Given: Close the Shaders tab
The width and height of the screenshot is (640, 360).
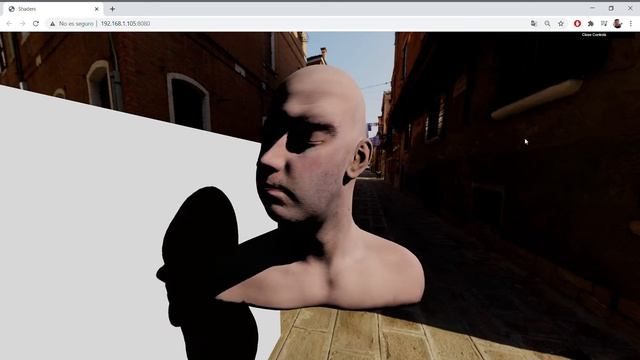Looking at the screenshot, I should [x=97, y=9].
